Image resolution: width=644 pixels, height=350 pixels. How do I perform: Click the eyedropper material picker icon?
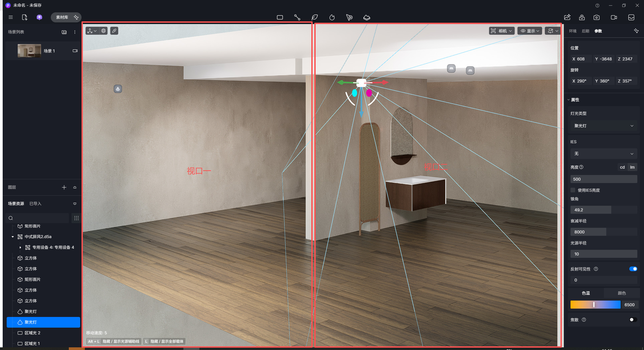(x=114, y=31)
